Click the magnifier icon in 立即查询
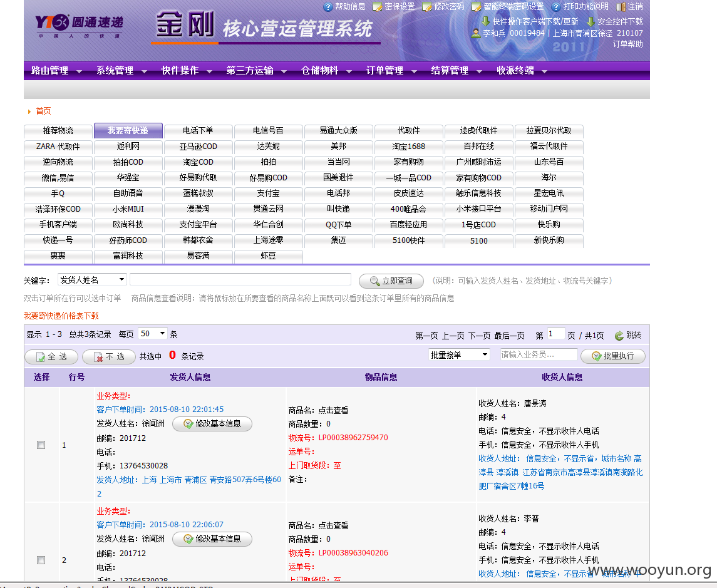Screen dimensions: 717x588 pyautogui.click(x=374, y=281)
